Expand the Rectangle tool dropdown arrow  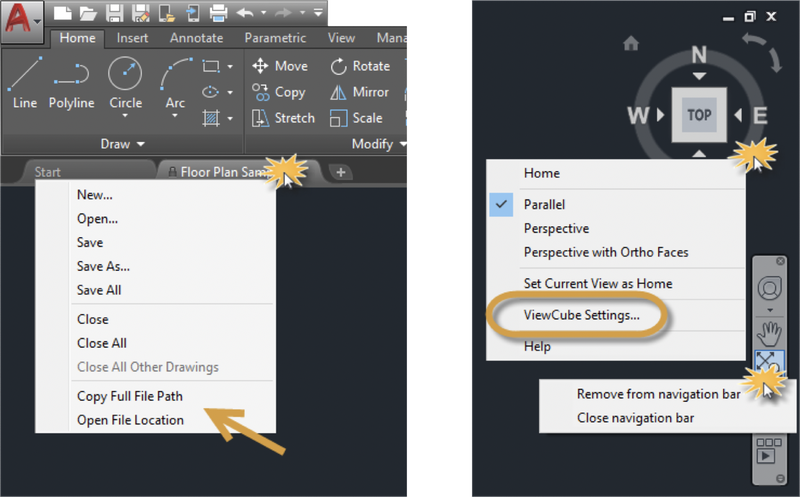[x=230, y=66]
